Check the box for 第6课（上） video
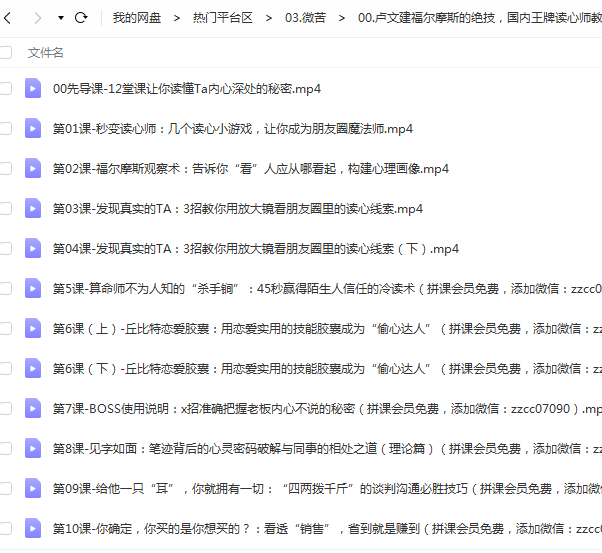 [5, 329]
